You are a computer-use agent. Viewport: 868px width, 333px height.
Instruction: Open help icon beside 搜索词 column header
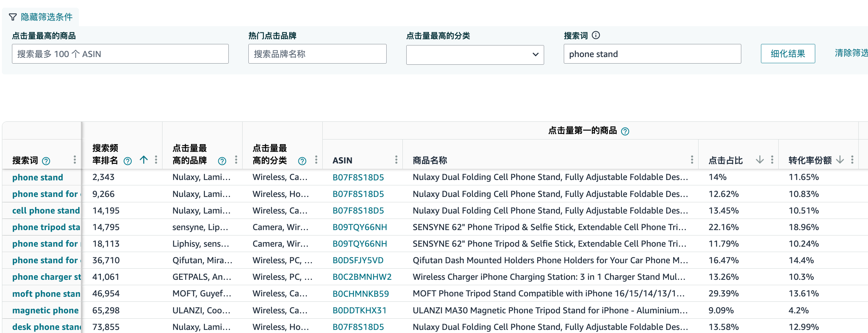coord(46,161)
